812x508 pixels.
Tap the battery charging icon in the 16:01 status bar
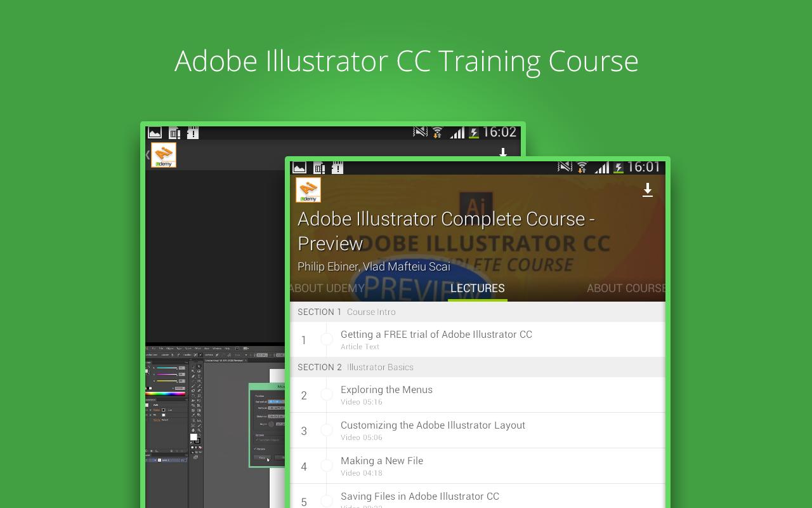pyautogui.click(x=619, y=168)
